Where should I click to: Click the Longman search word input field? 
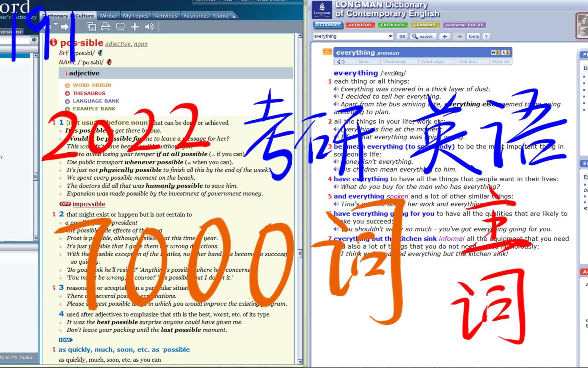[350, 36]
